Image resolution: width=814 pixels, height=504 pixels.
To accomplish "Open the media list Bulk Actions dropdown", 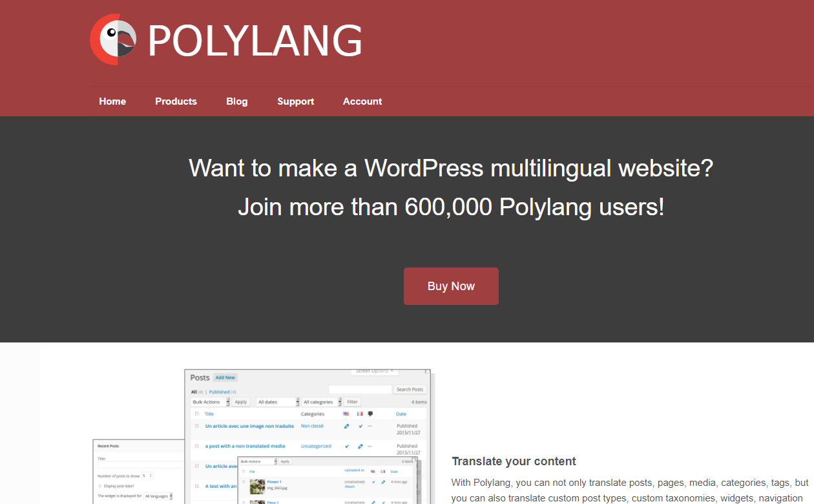I will (x=257, y=461).
